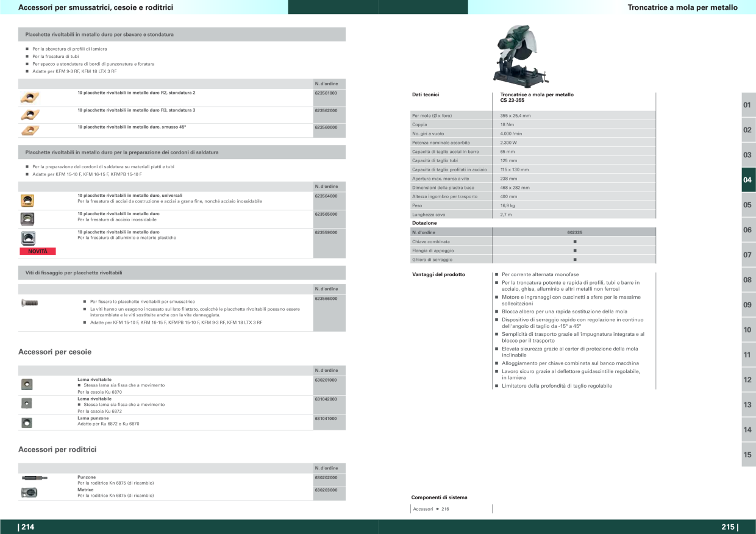The height and width of the screenshot is (534, 756).
Task: Click order number 623566000
Action: pyautogui.click(x=326, y=298)
